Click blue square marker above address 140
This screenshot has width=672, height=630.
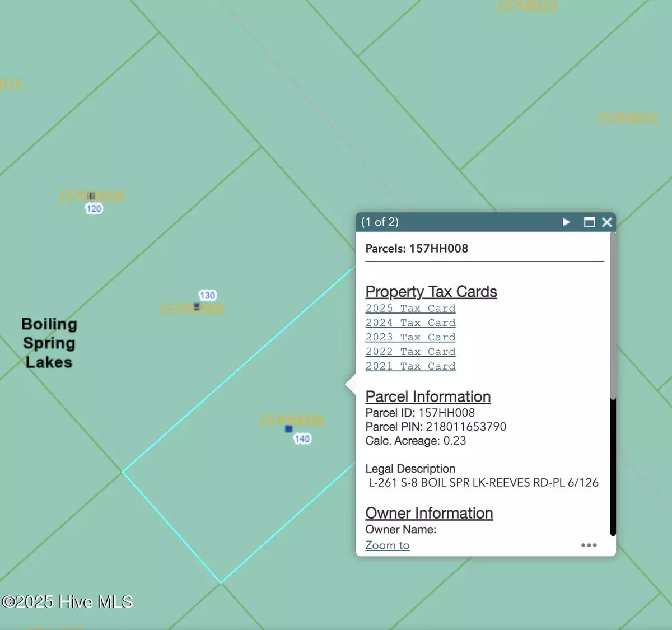288,429
